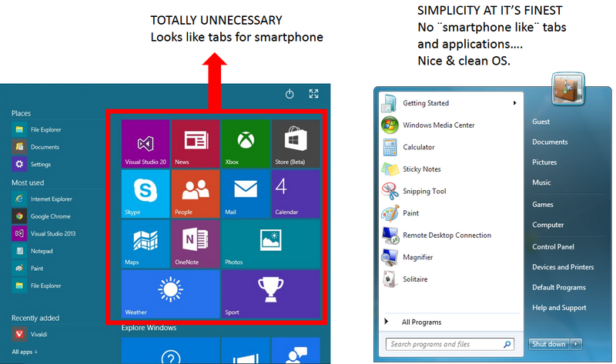Open the Visual Studio tile
This screenshot has height=364, width=616.
(146, 144)
